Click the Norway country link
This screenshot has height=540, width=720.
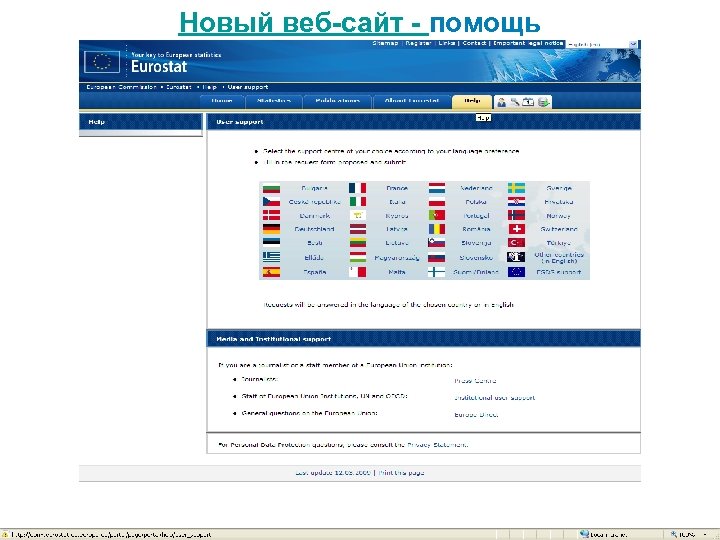(x=558, y=216)
